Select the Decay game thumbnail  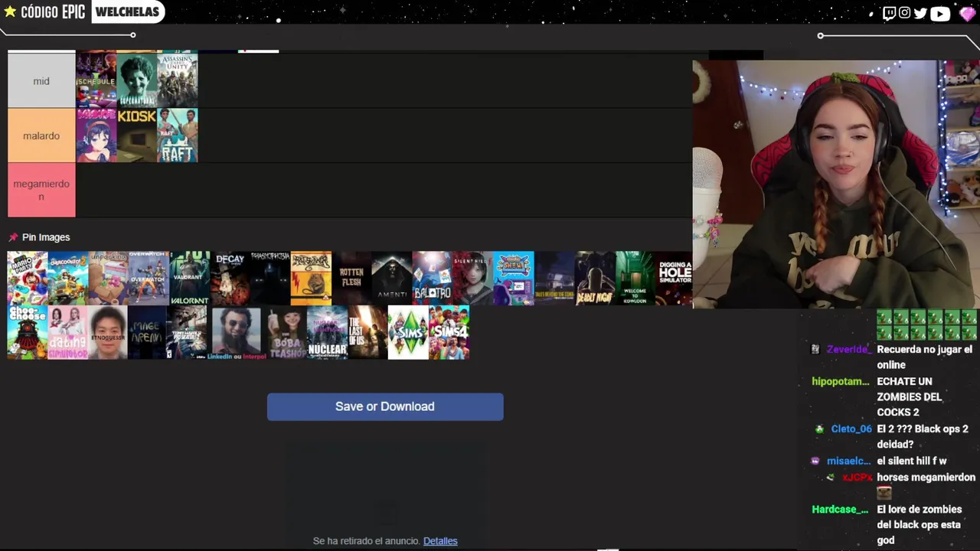230,279
